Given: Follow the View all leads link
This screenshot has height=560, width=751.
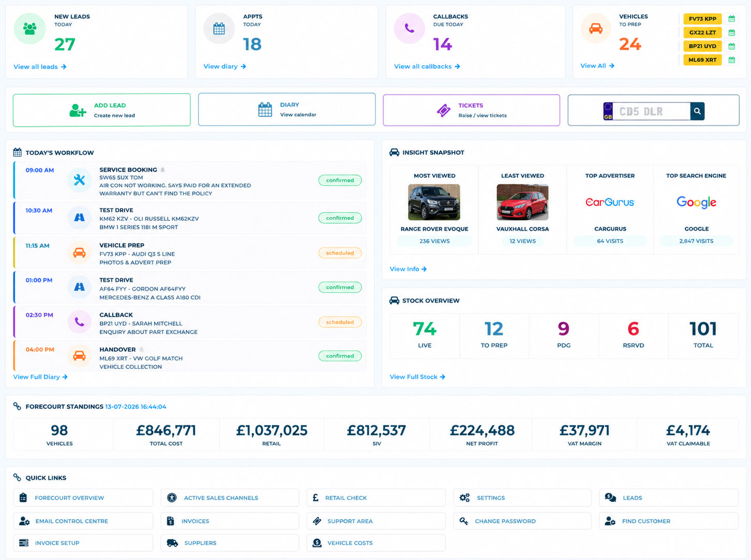Looking at the screenshot, I should click(x=40, y=67).
